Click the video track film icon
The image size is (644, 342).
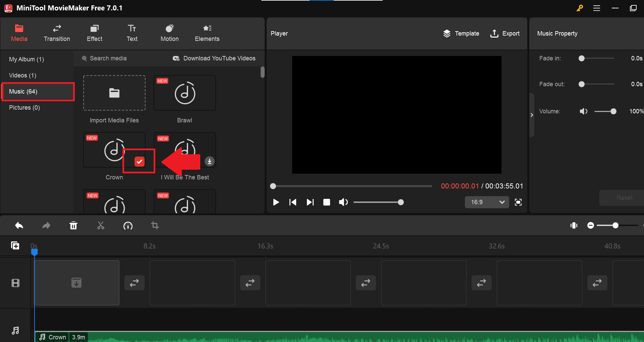(15, 283)
